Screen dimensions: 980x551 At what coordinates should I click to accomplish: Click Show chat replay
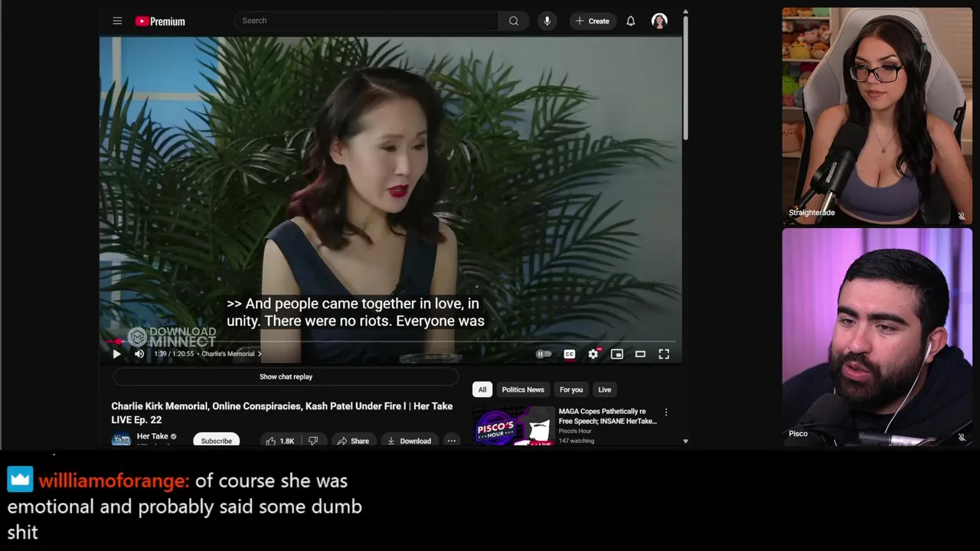[286, 377]
